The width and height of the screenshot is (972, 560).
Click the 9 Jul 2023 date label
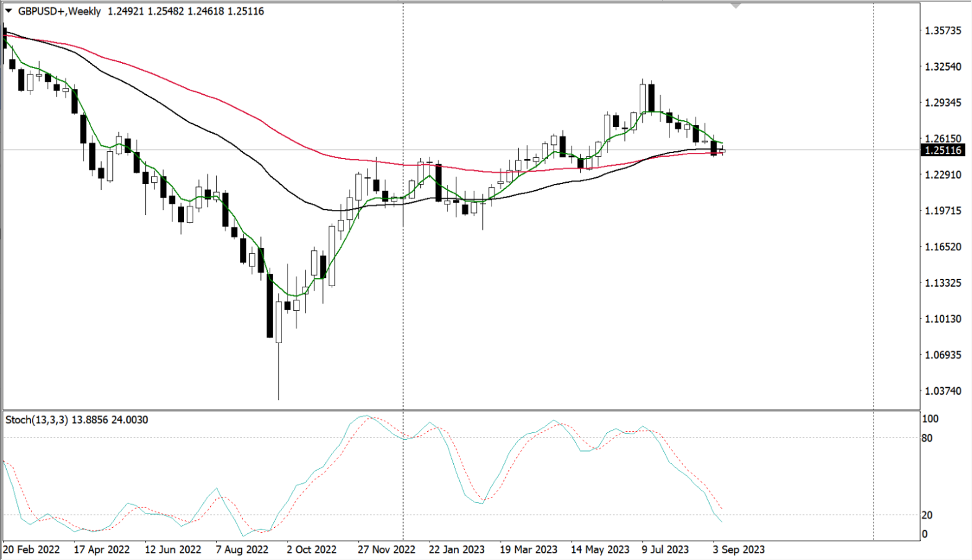[x=665, y=549]
